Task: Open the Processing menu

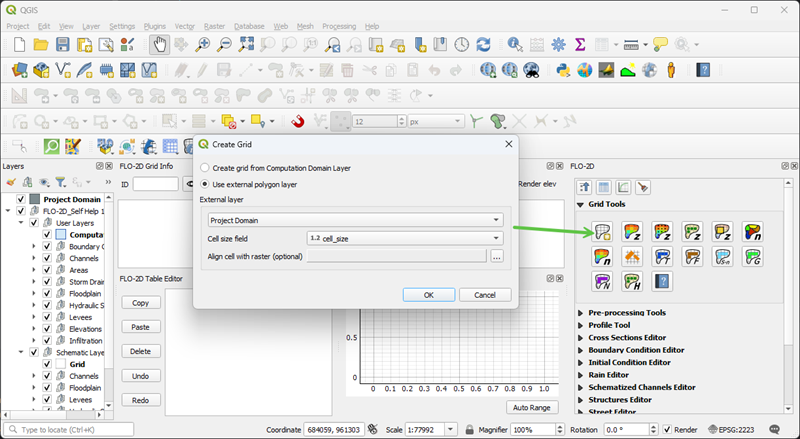Action: click(339, 25)
